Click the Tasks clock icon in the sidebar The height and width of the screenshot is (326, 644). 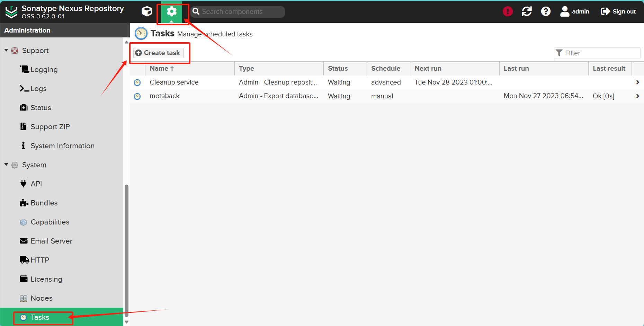23,317
